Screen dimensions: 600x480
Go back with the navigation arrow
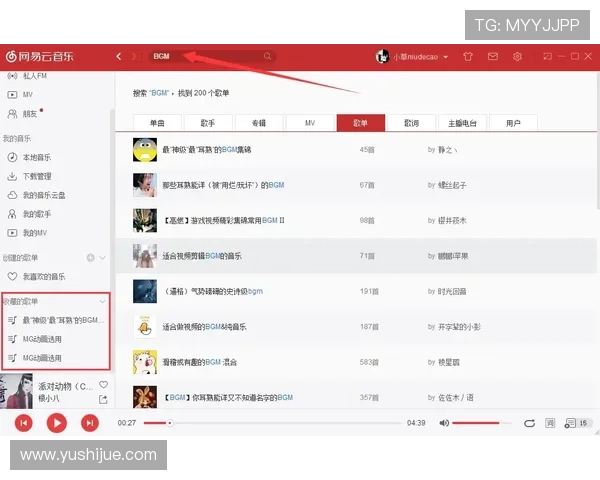pyautogui.click(x=119, y=57)
